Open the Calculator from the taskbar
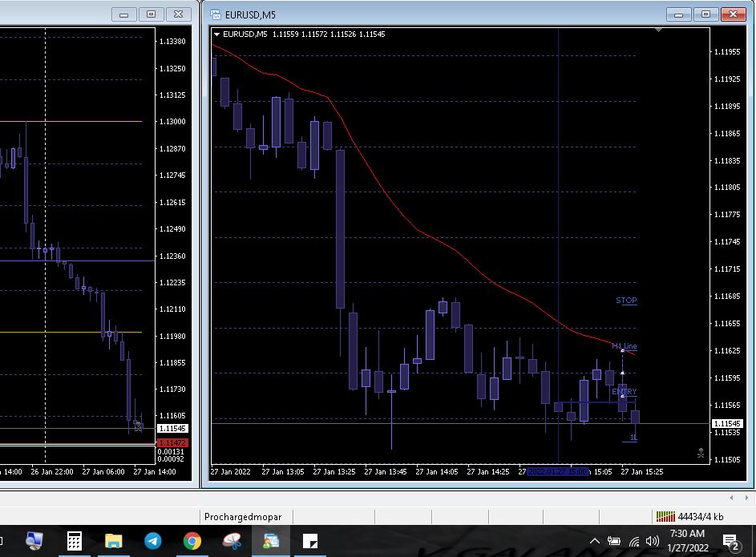 click(x=74, y=541)
